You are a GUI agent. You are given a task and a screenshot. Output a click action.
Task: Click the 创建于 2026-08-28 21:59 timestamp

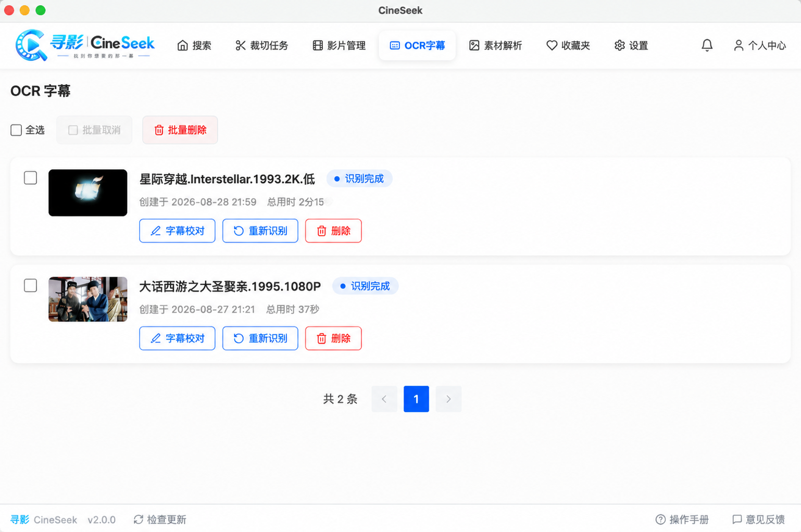(198, 202)
